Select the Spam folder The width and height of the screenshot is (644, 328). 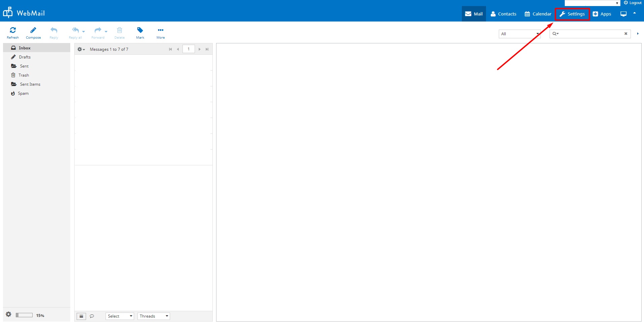pyautogui.click(x=23, y=93)
